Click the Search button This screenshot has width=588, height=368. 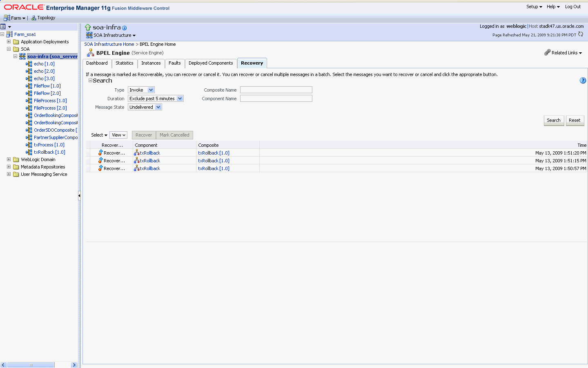coord(554,120)
